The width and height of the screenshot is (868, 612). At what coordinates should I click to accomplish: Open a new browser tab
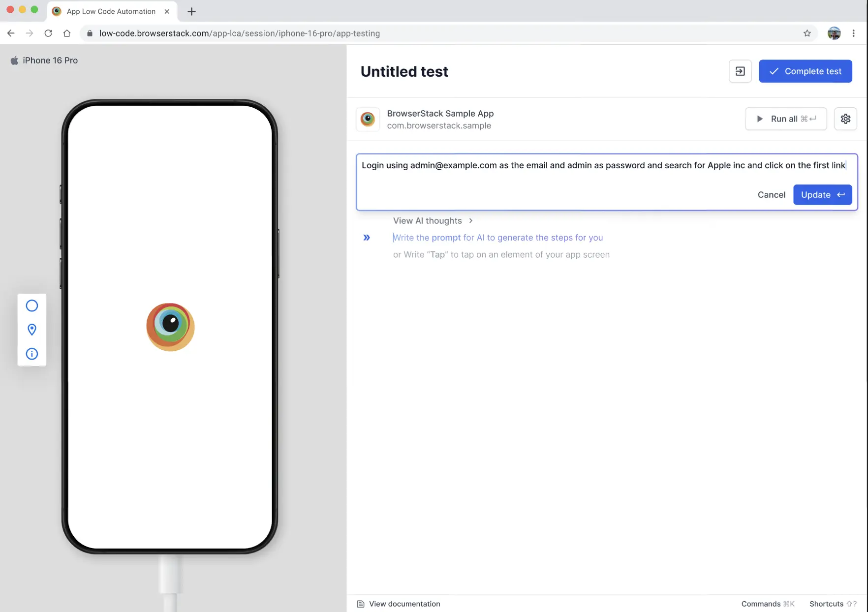tap(192, 11)
